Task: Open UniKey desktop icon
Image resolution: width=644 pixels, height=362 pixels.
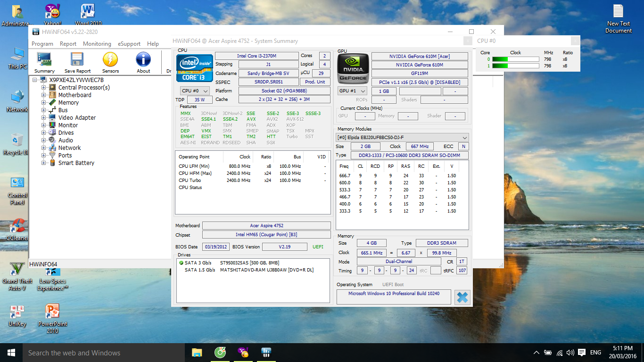Action: coord(17,316)
